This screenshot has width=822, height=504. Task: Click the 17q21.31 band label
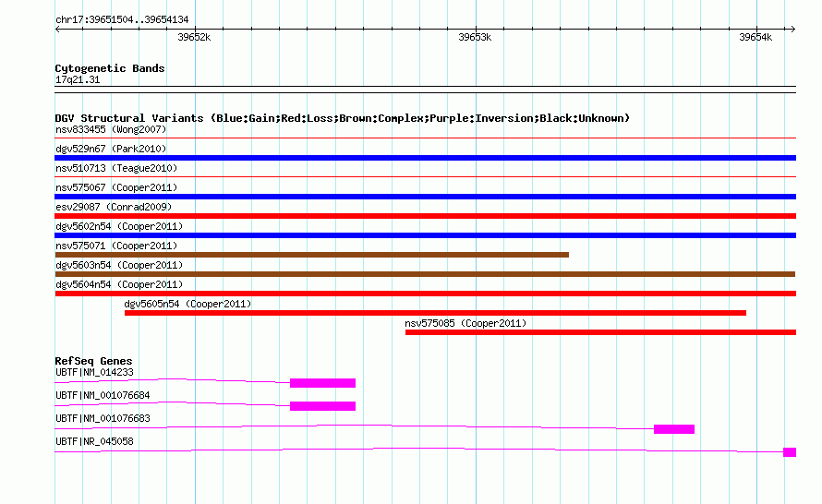click(x=78, y=79)
